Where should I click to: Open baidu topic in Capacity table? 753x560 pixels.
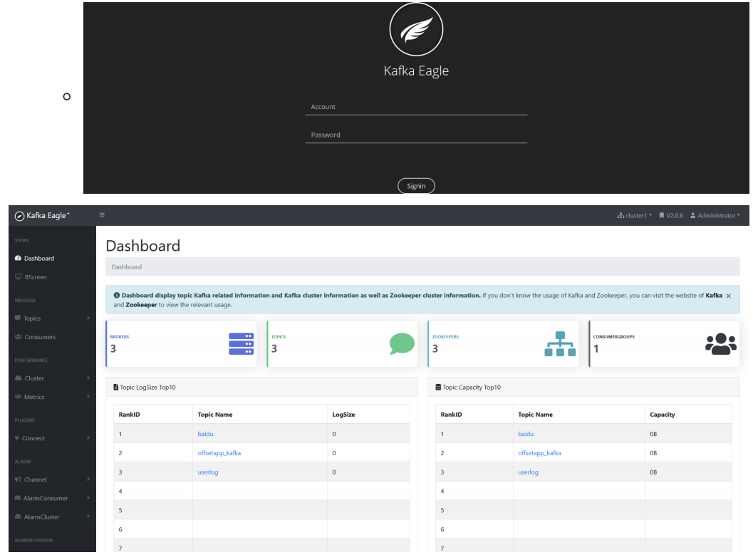[525, 434]
